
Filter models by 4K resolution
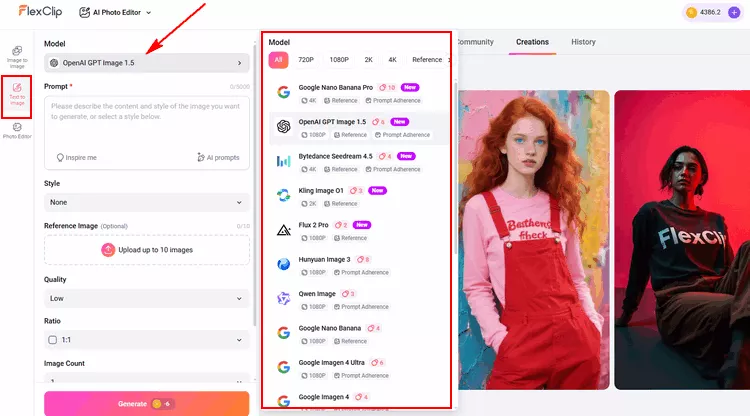pyautogui.click(x=392, y=60)
